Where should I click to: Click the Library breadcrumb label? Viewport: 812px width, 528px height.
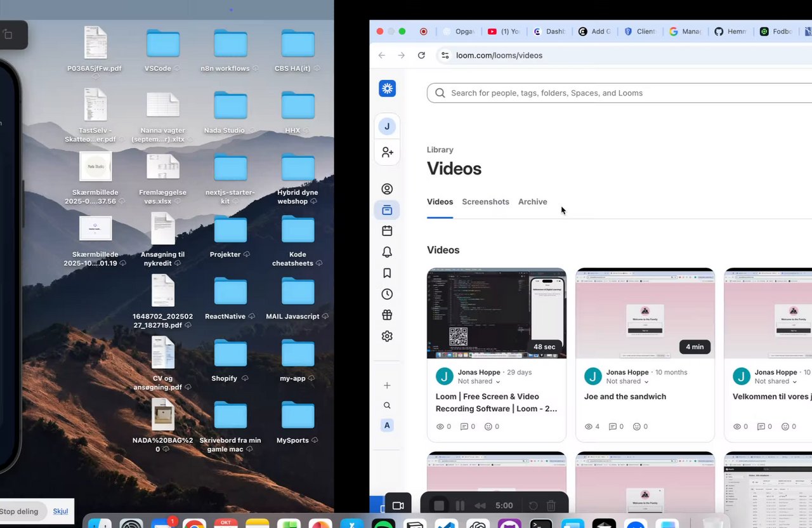pyautogui.click(x=440, y=150)
